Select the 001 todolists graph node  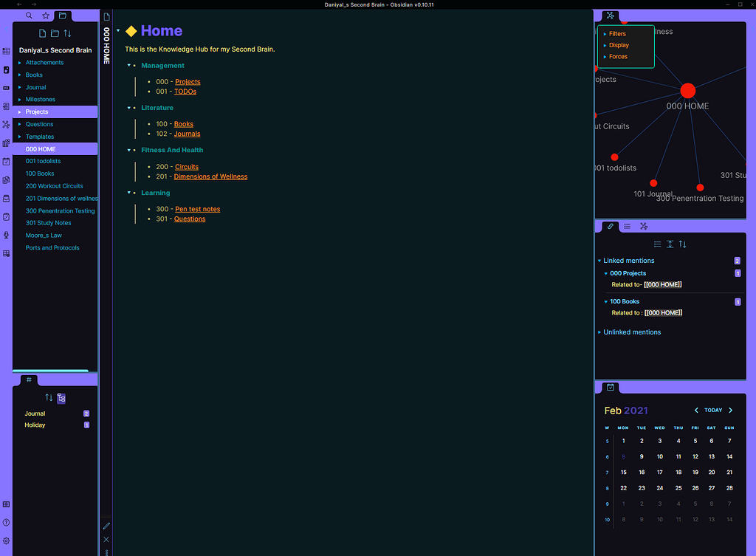[614, 157]
